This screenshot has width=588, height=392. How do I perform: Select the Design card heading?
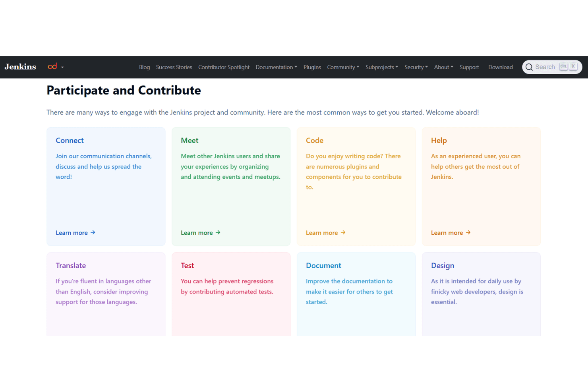tap(443, 266)
